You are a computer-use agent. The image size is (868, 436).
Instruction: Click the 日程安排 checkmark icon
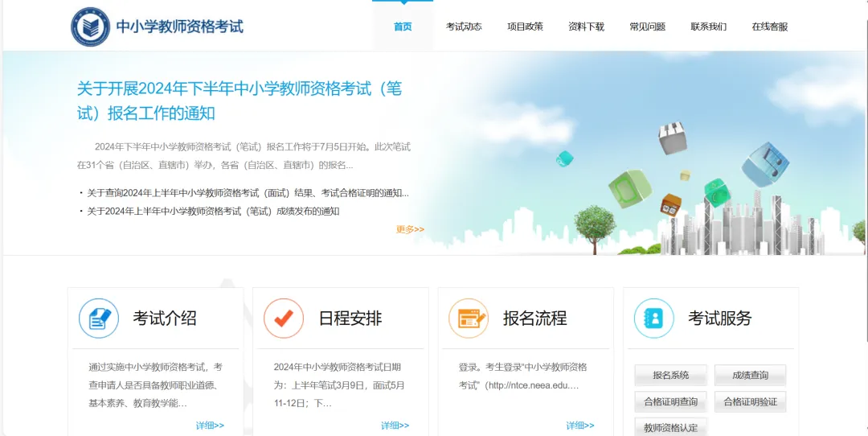pos(284,318)
